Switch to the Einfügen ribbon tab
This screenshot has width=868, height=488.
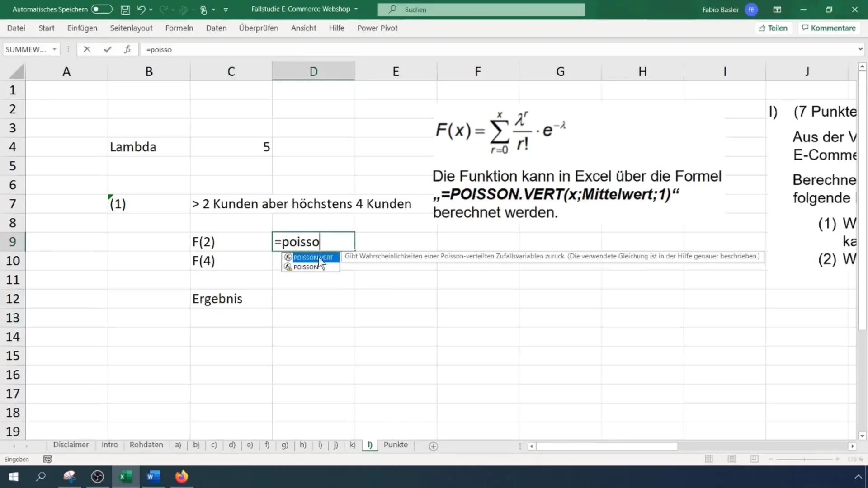click(x=82, y=28)
